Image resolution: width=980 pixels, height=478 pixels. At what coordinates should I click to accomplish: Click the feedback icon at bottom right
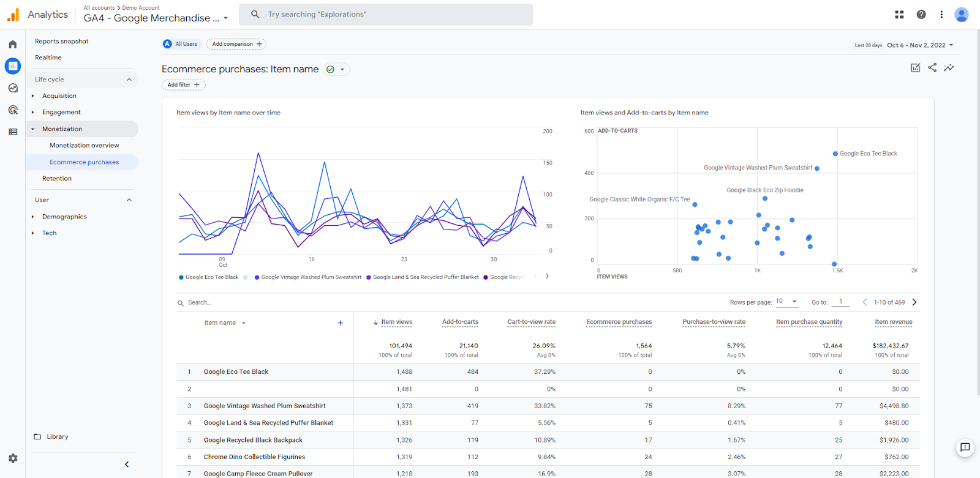(x=965, y=447)
